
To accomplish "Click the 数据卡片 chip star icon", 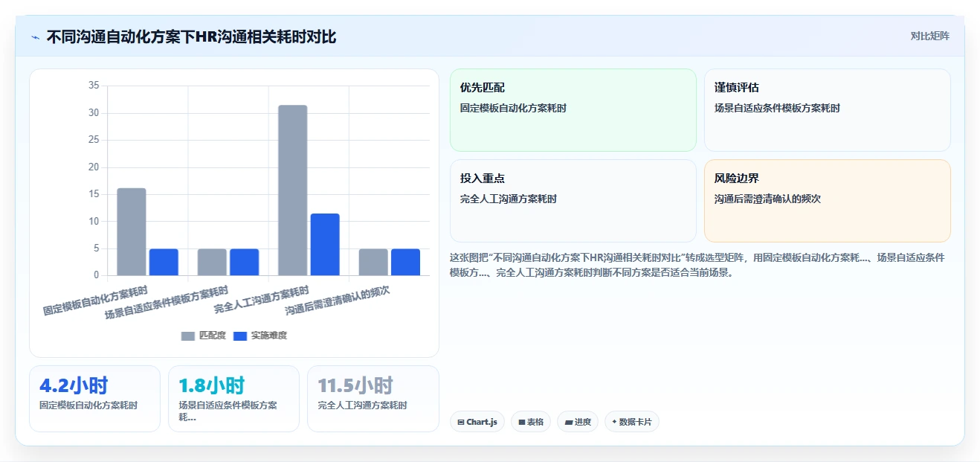I will (614, 422).
